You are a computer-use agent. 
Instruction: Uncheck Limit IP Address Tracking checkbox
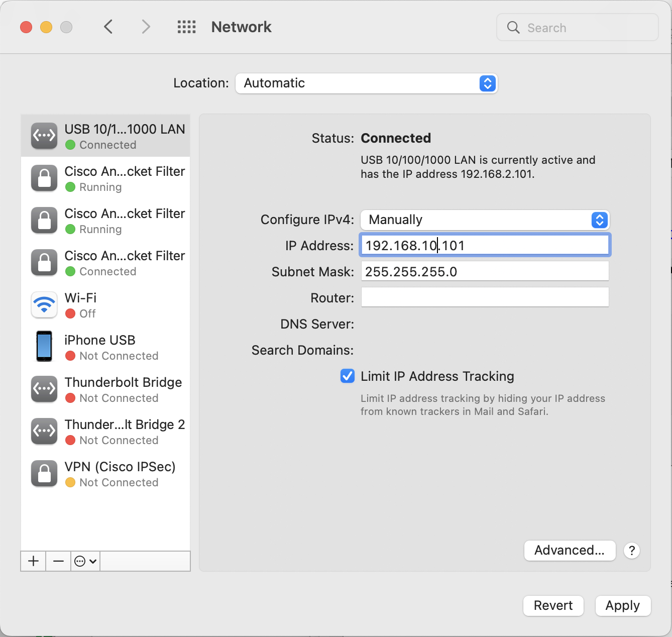pos(348,376)
